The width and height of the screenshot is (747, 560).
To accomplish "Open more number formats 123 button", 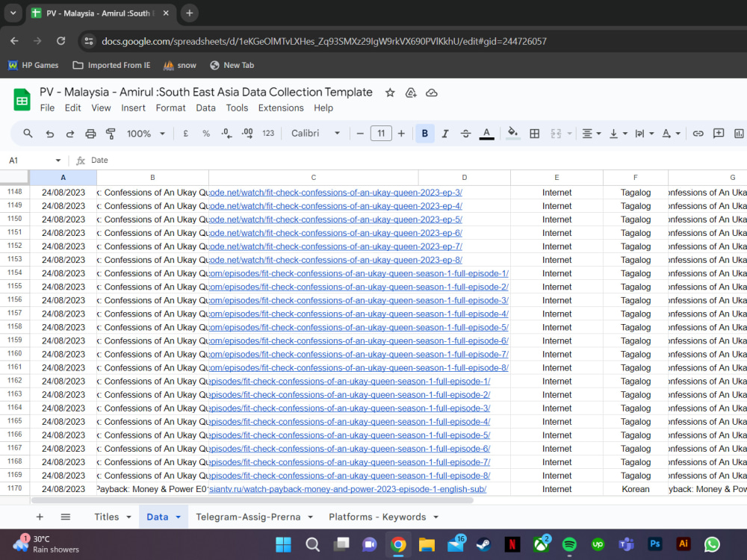I will pos(268,134).
